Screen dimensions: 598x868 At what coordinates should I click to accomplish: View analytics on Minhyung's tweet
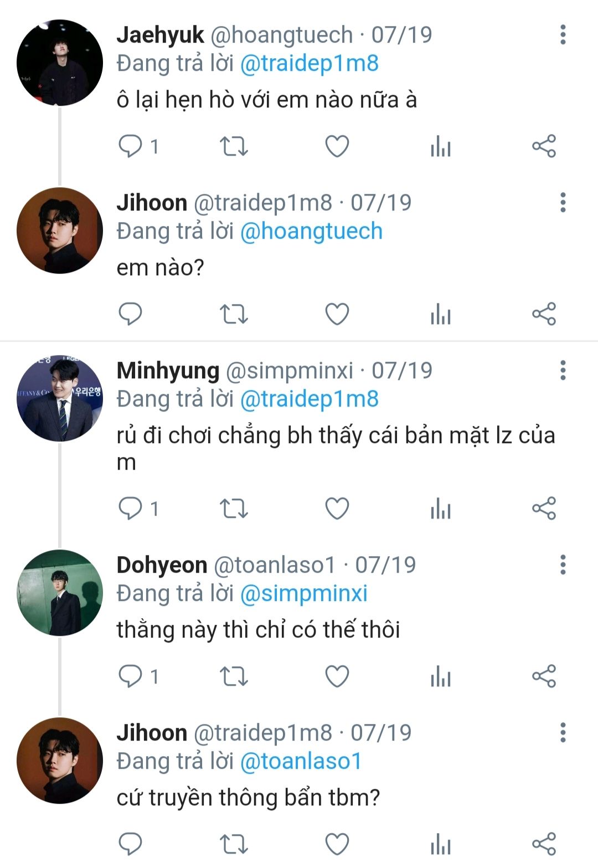tap(441, 509)
